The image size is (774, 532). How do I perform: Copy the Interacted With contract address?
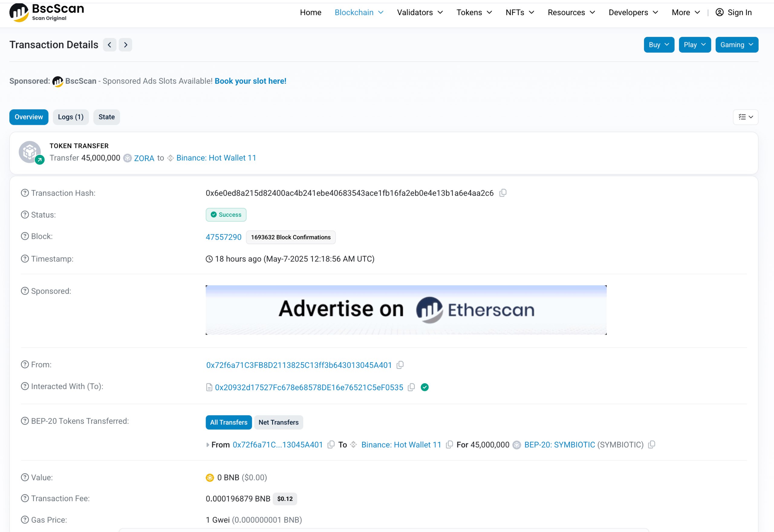[x=411, y=387]
